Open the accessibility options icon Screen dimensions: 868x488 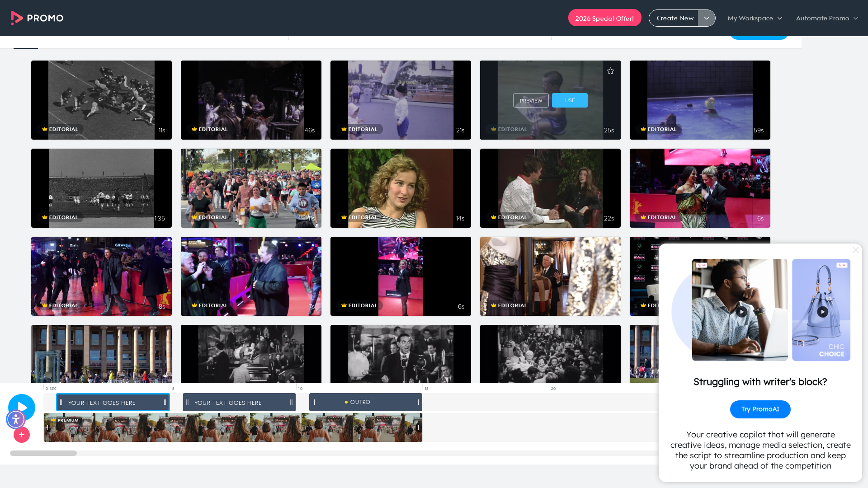pos(16,419)
